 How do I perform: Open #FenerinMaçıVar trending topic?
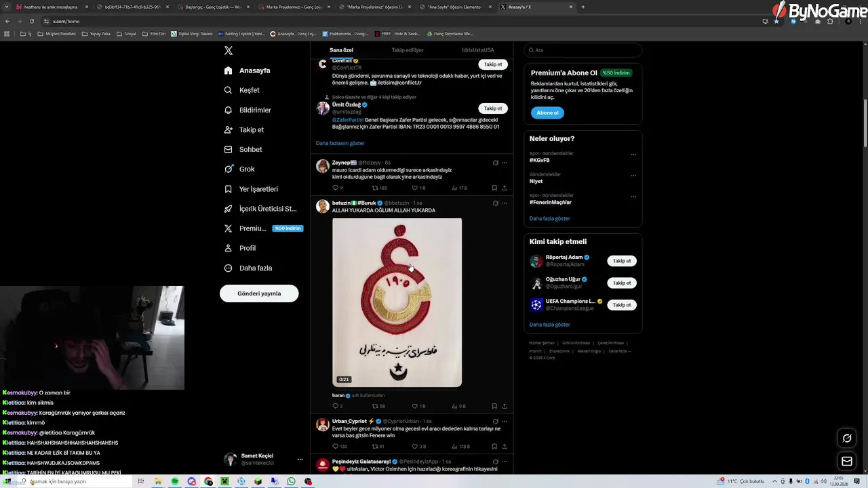(x=551, y=202)
